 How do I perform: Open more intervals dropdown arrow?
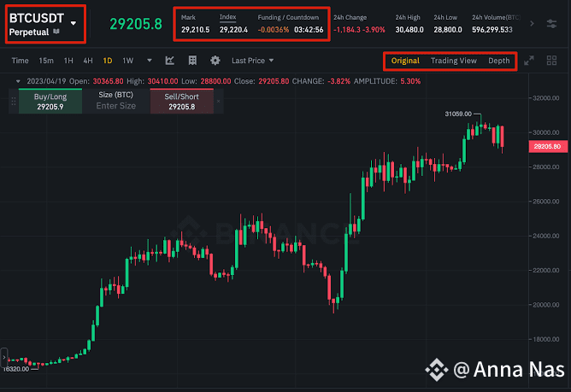tap(150, 61)
